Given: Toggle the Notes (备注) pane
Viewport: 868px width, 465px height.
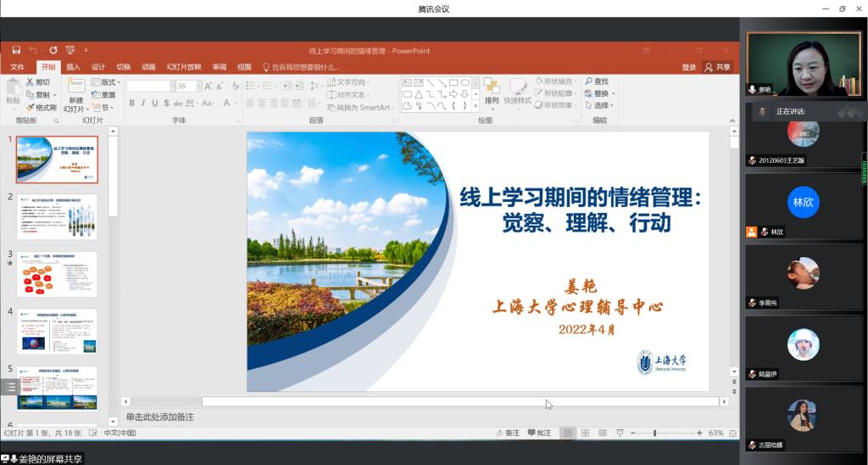Looking at the screenshot, I should coord(508,434).
